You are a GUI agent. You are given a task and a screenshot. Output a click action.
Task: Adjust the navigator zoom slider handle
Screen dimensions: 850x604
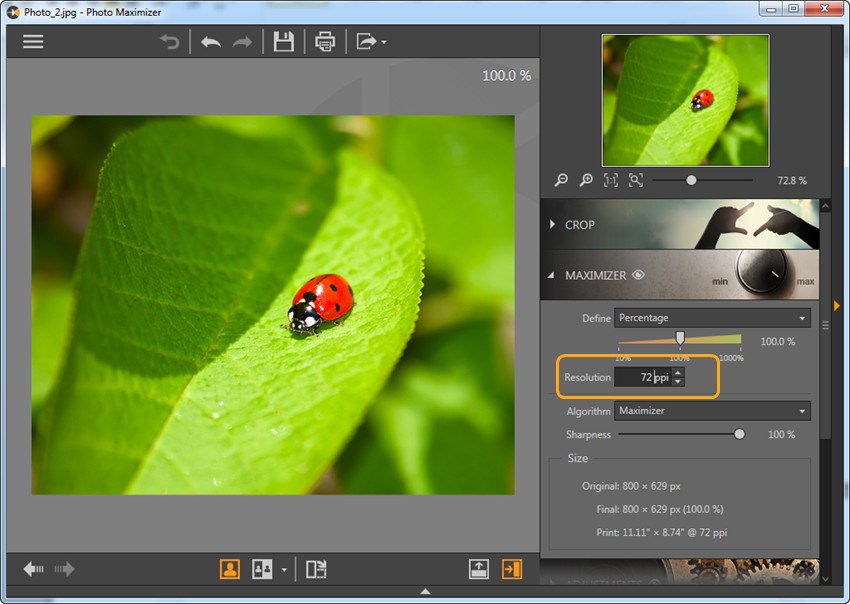(x=691, y=180)
